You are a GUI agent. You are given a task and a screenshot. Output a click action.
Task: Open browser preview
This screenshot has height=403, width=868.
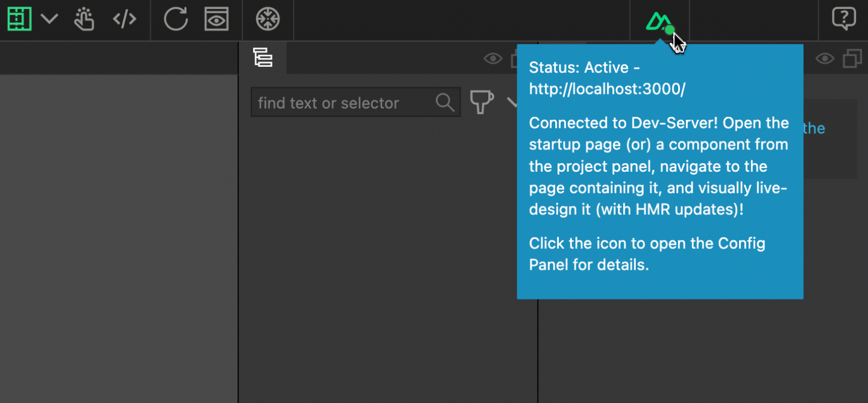[216, 19]
